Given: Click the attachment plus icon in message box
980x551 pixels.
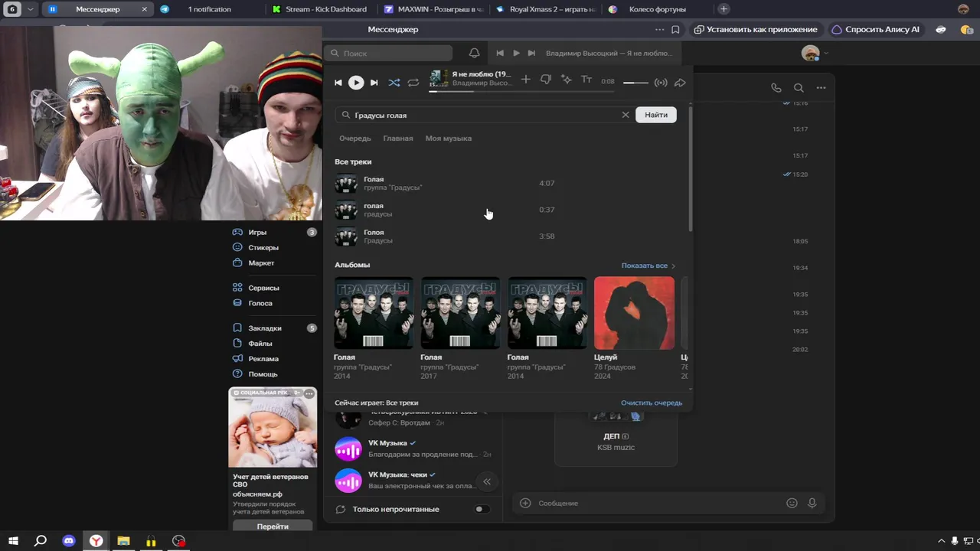Looking at the screenshot, I should [525, 503].
